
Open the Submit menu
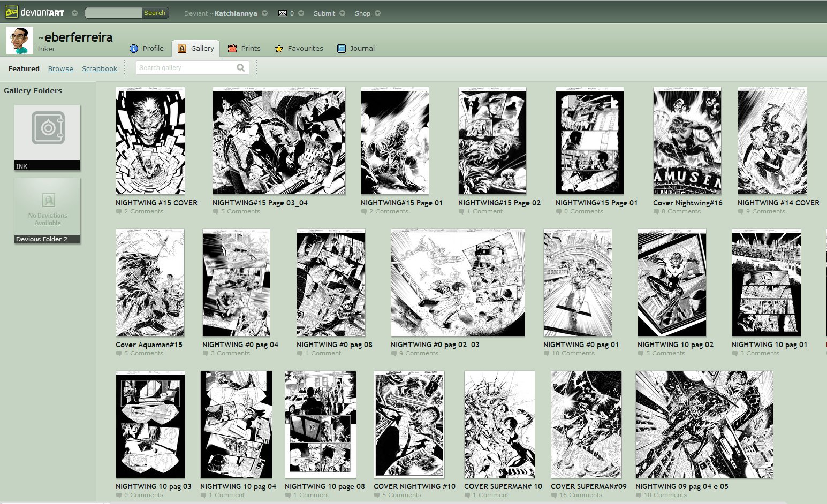pos(324,13)
